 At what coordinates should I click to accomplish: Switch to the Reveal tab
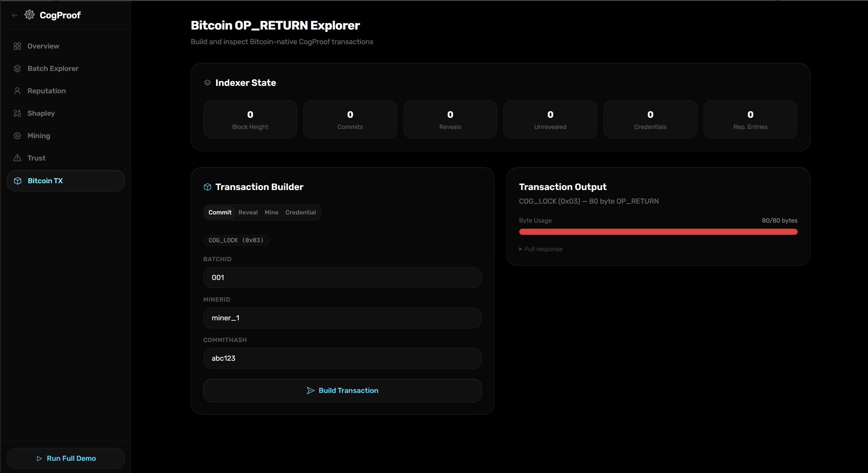[248, 212]
